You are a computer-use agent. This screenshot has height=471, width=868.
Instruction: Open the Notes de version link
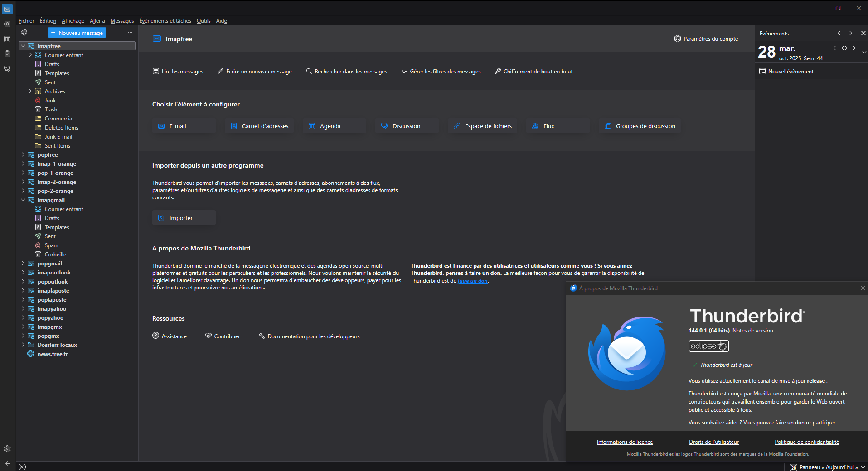click(x=752, y=331)
